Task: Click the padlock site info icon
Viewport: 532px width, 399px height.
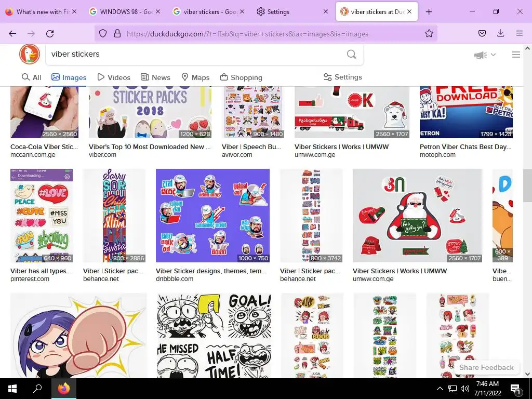Action: [x=117, y=34]
